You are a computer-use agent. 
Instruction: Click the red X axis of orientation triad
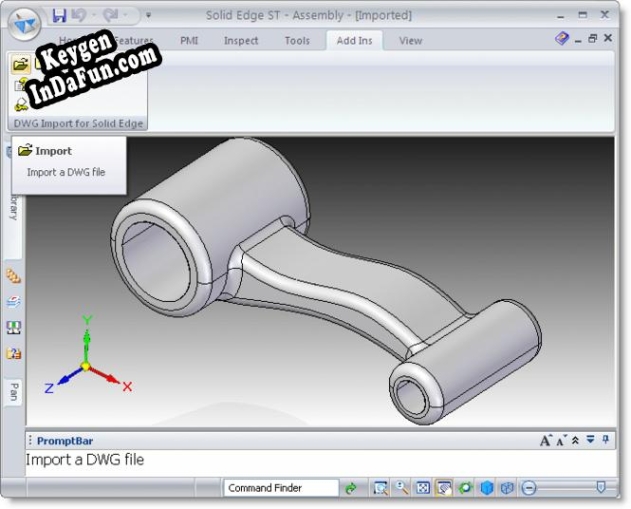pos(108,377)
